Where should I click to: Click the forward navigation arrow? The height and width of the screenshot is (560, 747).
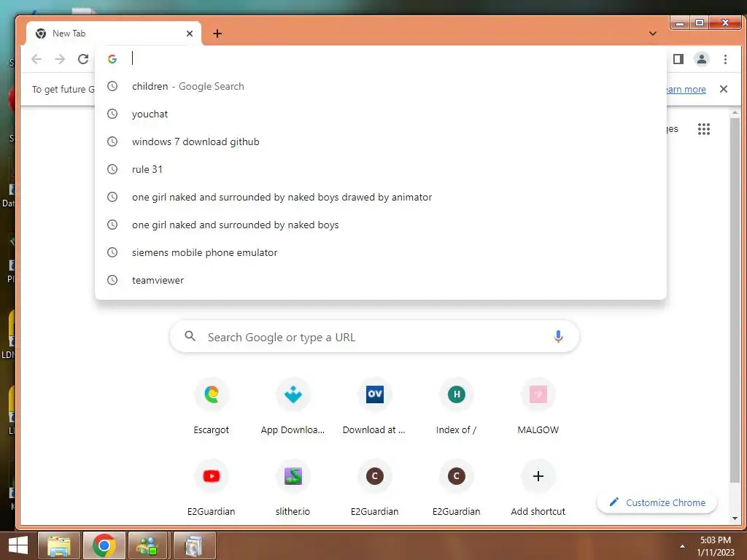click(x=60, y=59)
